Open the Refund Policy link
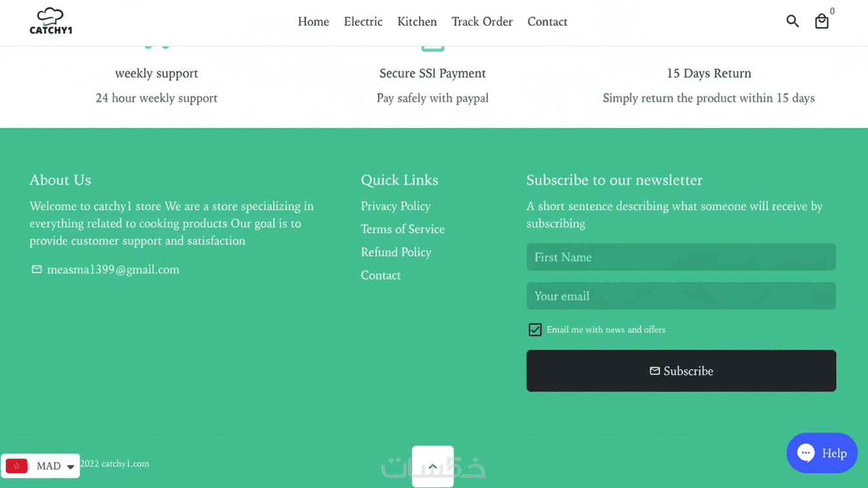This screenshot has height=488, width=868. click(x=396, y=252)
